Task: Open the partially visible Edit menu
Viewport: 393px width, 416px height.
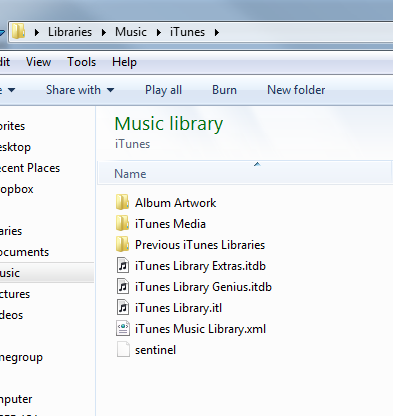Action: 5,62
